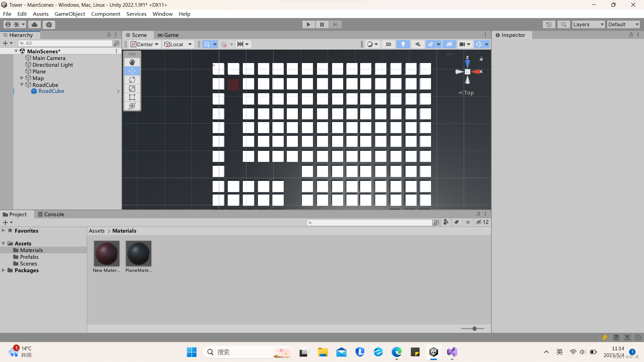Select the Scale tool

(132, 88)
